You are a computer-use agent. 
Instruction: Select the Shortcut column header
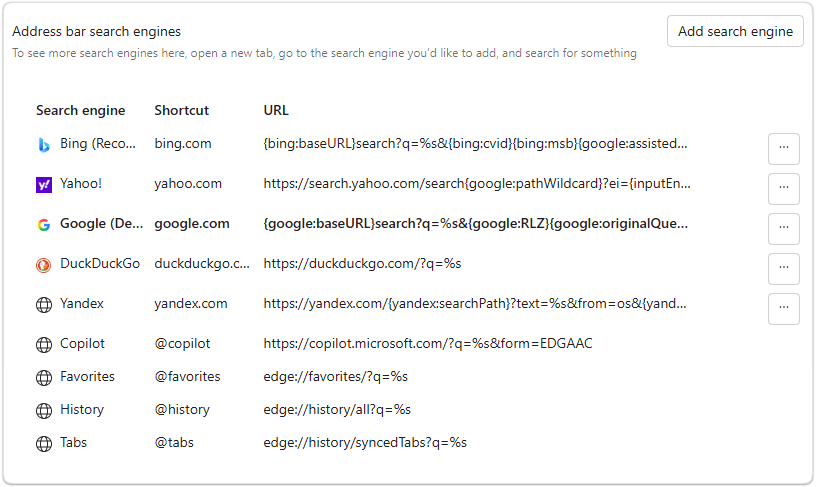tap(182, 110)
